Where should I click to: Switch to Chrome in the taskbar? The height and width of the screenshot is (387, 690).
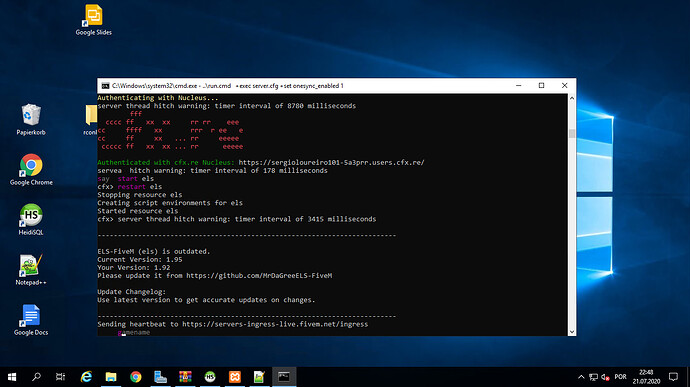click(x=136, y=377)
